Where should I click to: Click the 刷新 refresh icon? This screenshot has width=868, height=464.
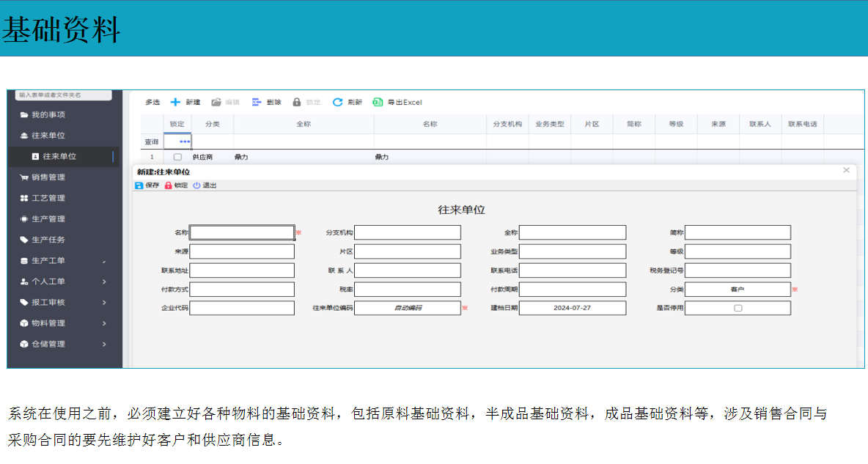[x=337, y=102]
